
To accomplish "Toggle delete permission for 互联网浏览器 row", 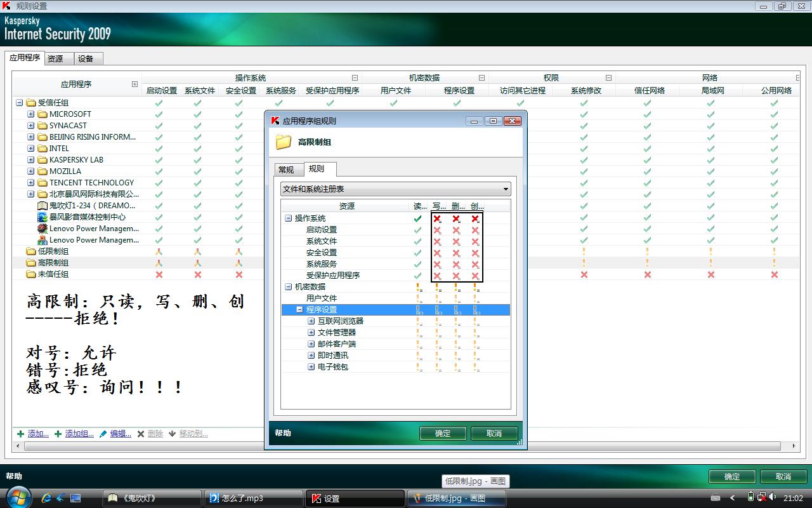I will coord(457,321).
